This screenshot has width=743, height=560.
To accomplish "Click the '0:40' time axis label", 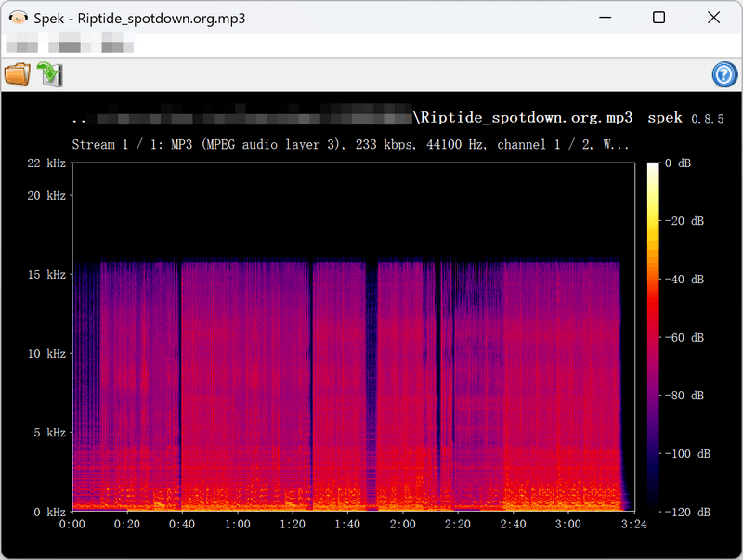I will 182,525.
